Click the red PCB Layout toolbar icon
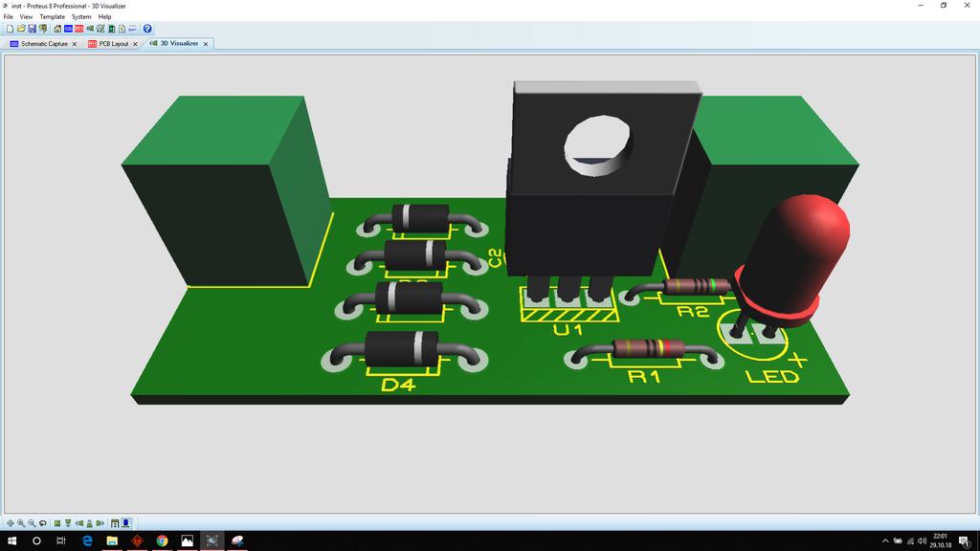Screen dimensions: 980x551 pyautogui.click(x=78, y=29)
